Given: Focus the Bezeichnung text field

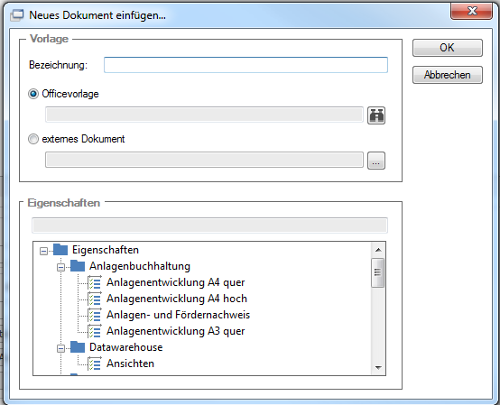Looking at the screenshot, I should click(246, 65).
